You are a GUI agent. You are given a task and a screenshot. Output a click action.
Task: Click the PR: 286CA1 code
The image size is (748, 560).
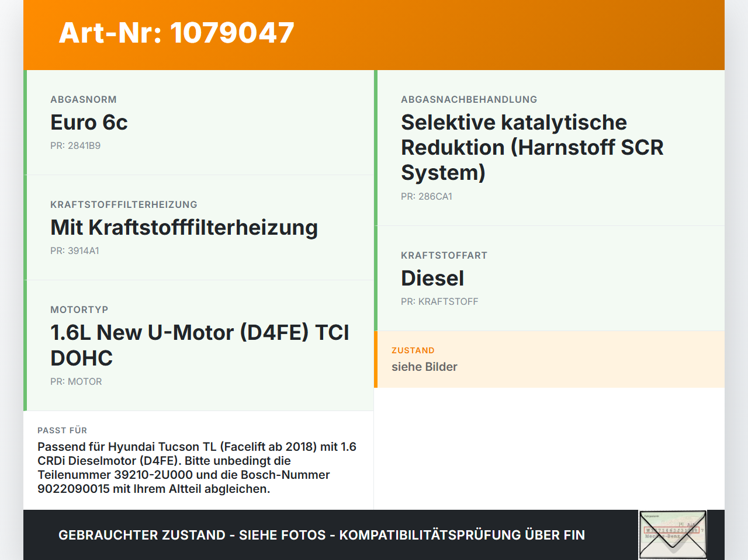tap(427, 196)
